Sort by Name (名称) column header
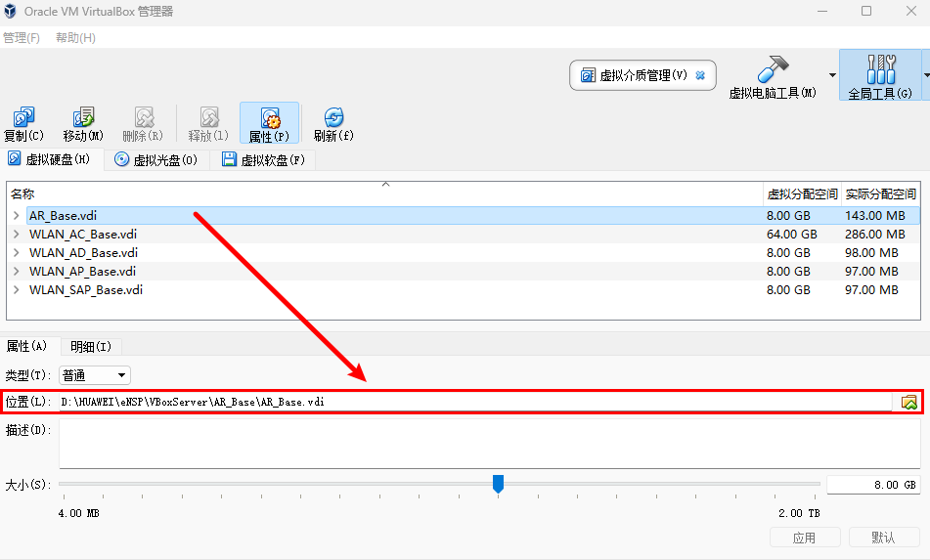930x560 pixels. (384, 194)
